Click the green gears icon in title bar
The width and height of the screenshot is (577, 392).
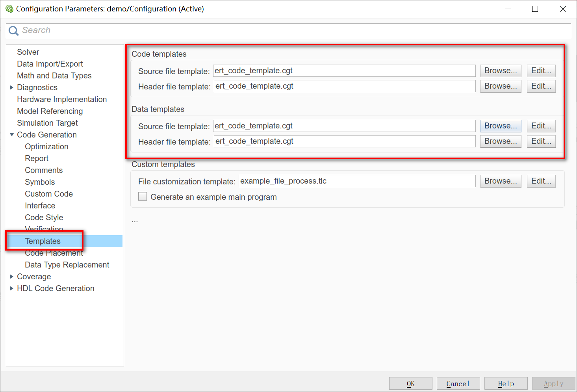9,8
